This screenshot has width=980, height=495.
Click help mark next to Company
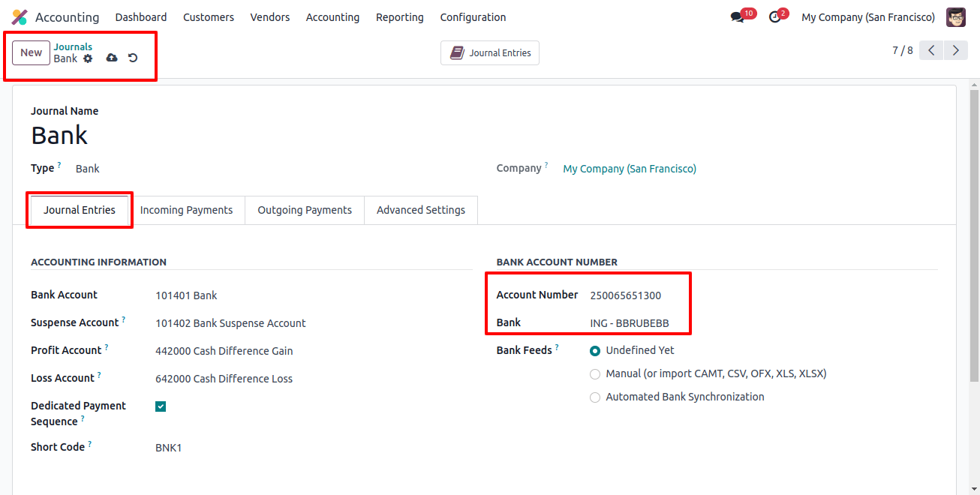[546, 164]
